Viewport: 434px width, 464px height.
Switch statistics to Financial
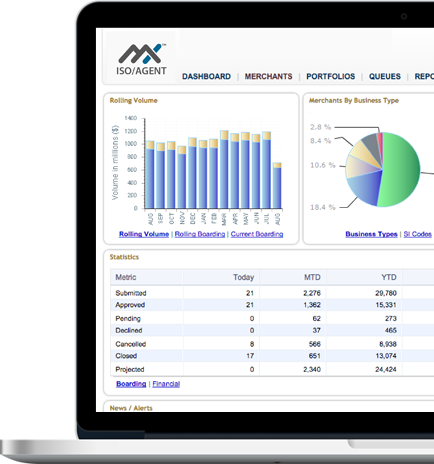point(166,384)
